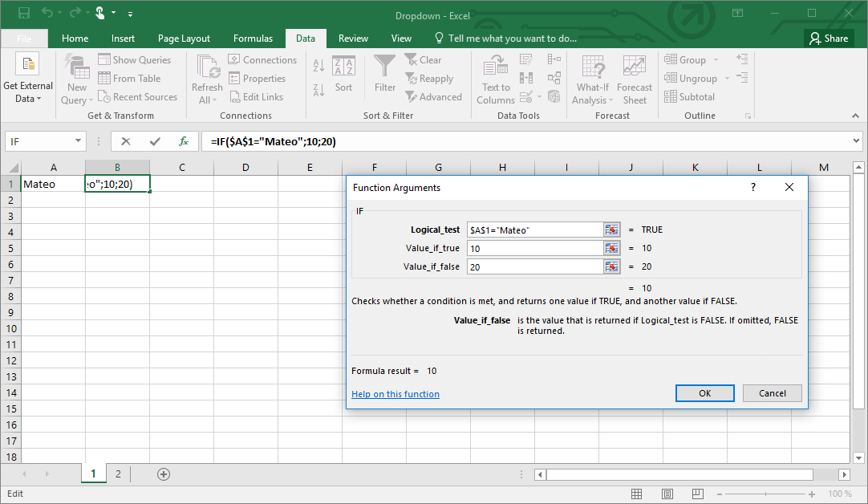Cancel formula entry with the X icon
Viewport: 868px width, 504px height.
coord(126,141)
